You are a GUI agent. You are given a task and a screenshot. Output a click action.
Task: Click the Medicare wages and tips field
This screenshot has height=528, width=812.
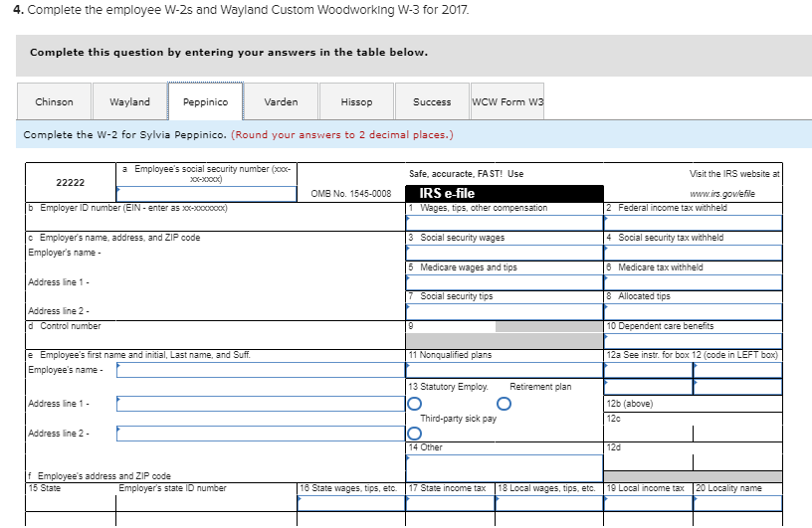click(505, 282)
